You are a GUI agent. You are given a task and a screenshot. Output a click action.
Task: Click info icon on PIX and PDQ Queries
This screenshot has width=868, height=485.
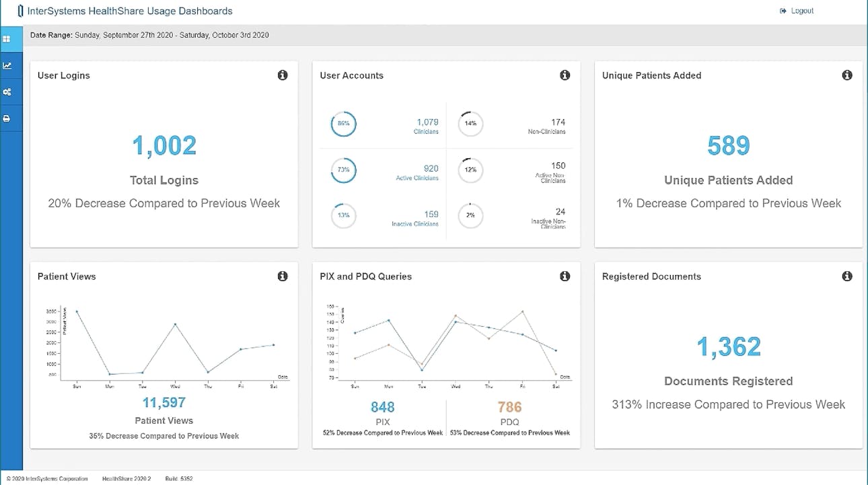coord(565,276)
